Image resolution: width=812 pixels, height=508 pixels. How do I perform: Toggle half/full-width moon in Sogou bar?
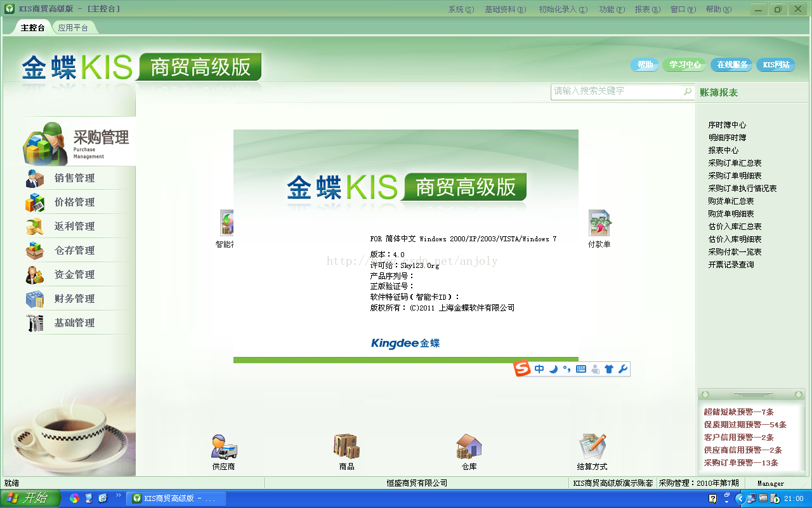point(553,369)
